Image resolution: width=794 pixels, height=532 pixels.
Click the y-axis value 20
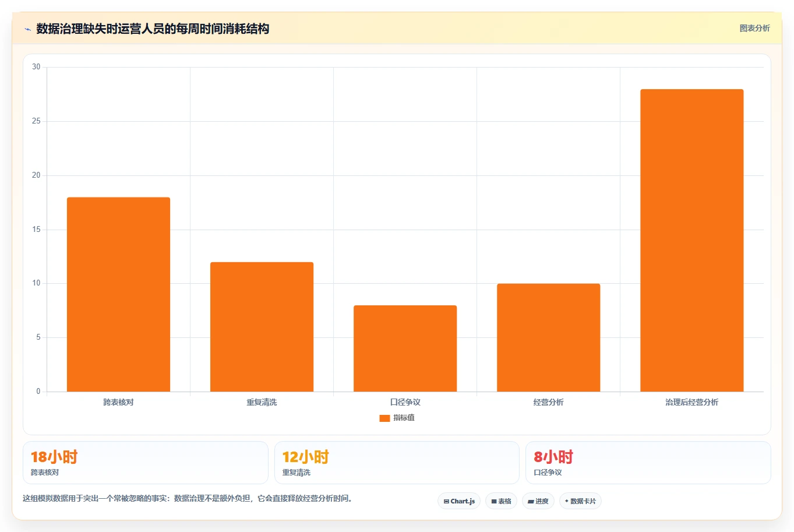(36, 175)
